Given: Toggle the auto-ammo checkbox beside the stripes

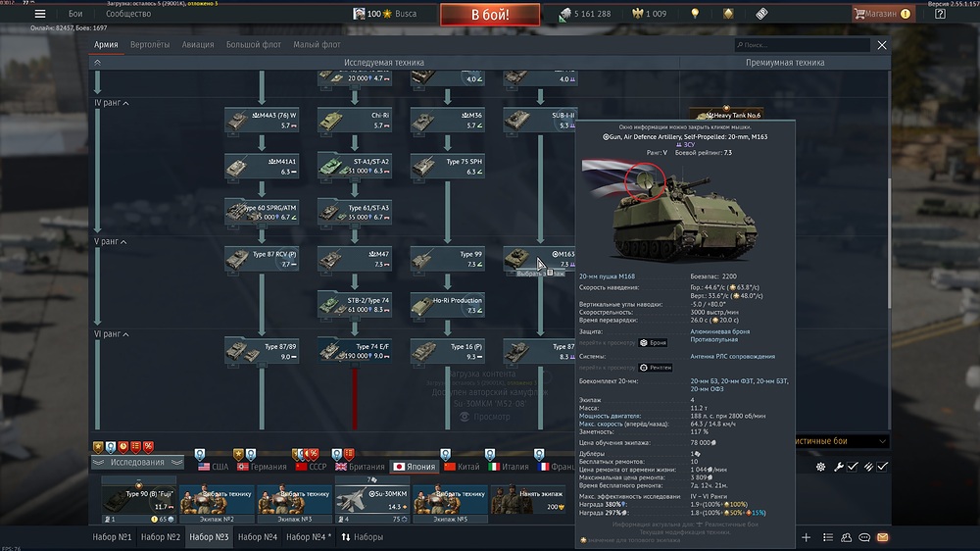Looking at the screenshot, I should [x=882, y=467].
